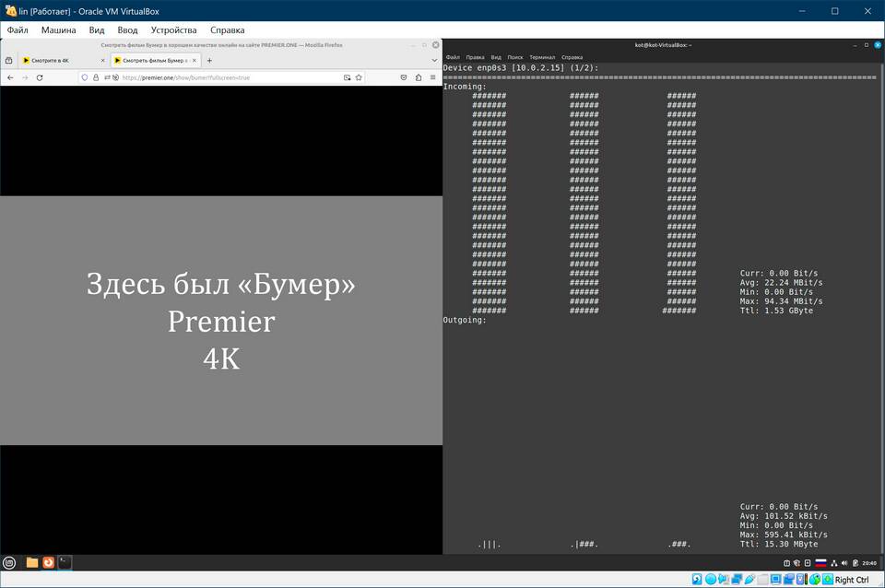Expand the Firefox list-all-tabs chevron

coord(434,61)
